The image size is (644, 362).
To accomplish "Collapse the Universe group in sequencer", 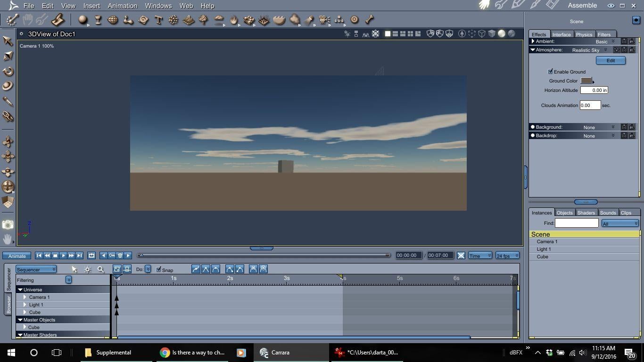I will tap(20, 290).
